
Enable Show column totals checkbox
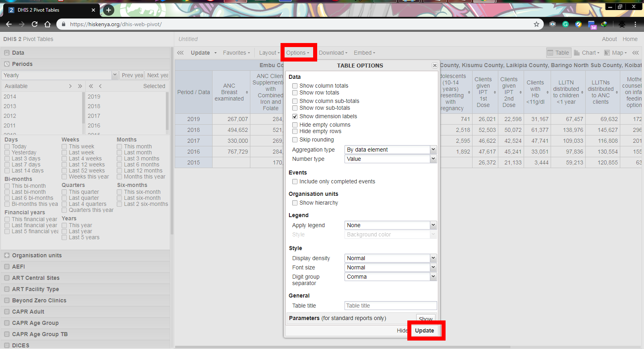[x=295, y=86]
